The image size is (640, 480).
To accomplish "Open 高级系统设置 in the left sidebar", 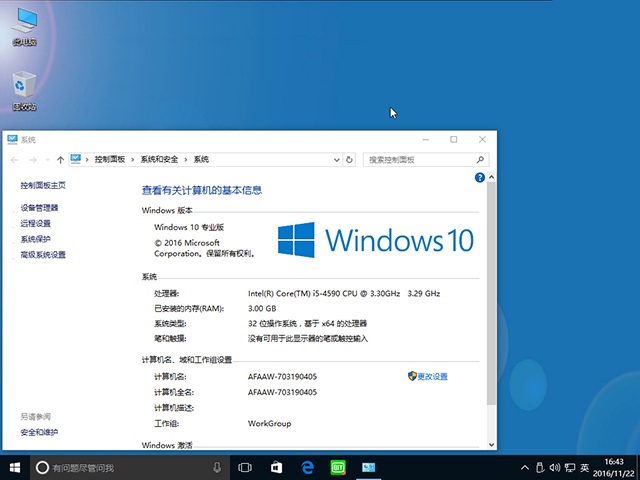I will 43,255.
